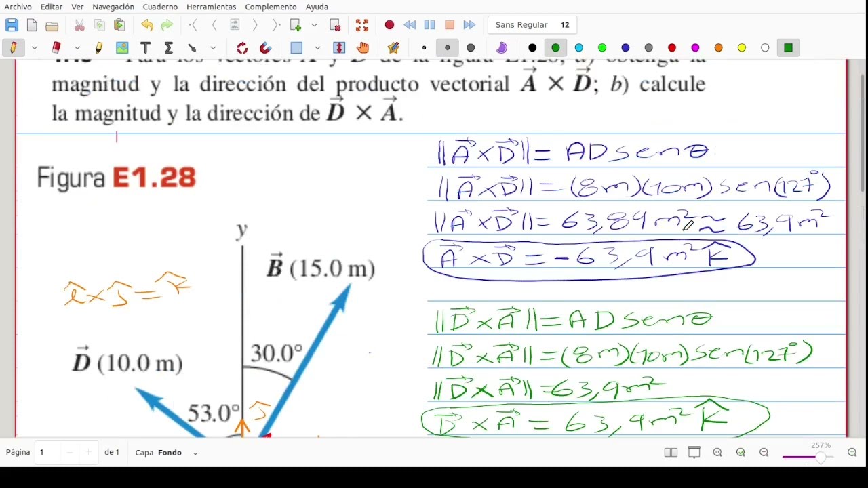Select the vertical space tool
868x488 pixels.
click(x=340, y=47)
